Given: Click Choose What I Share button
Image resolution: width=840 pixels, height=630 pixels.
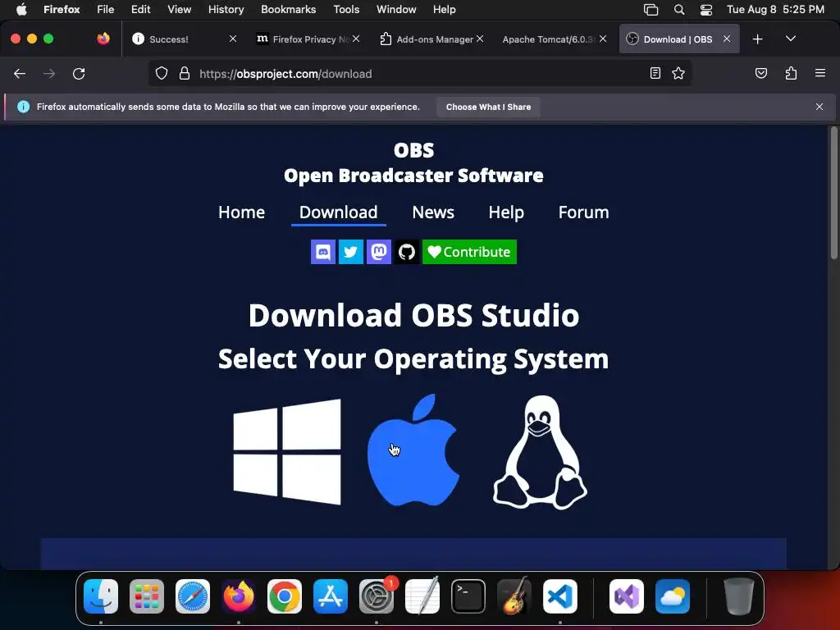Looking at the screenshot, I should click(489, 107).
